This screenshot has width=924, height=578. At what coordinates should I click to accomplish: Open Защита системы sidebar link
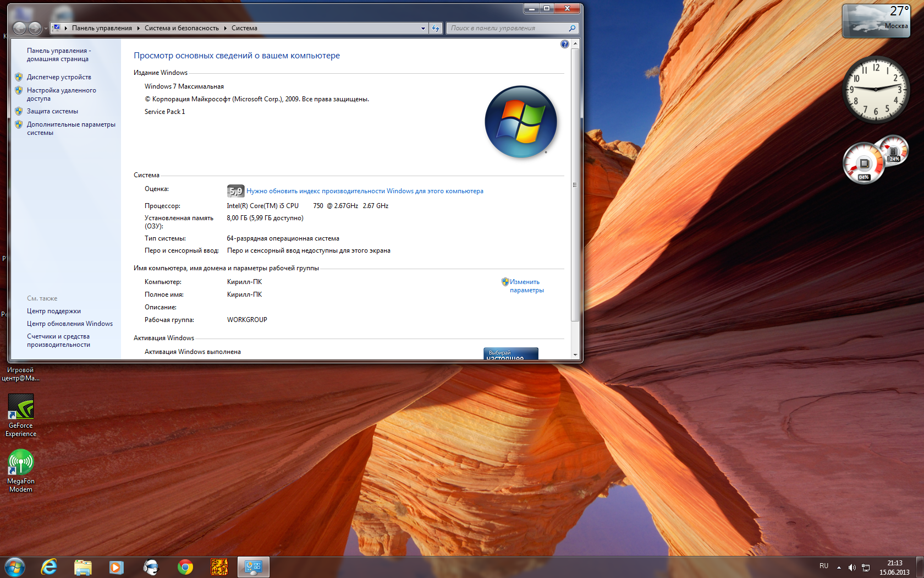tap(52, 111)
